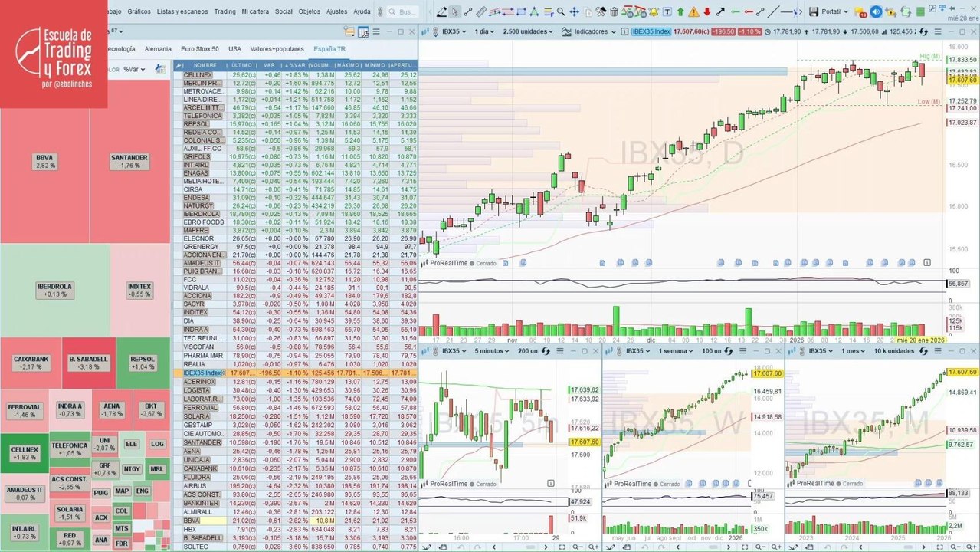Image resolution: width=980 pixels, height=552 pixels.
Task: Select the text box tool
Action: point(667,11)
